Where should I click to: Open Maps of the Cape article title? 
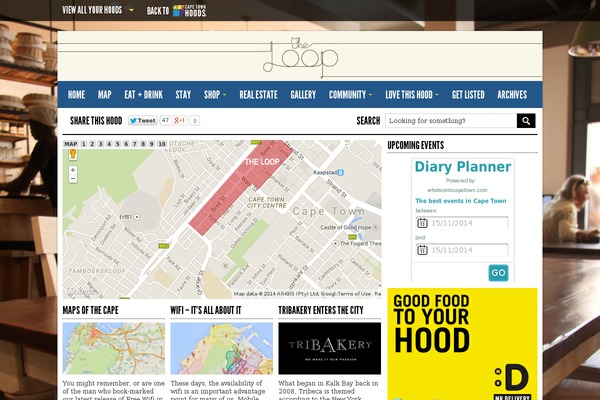90,310
